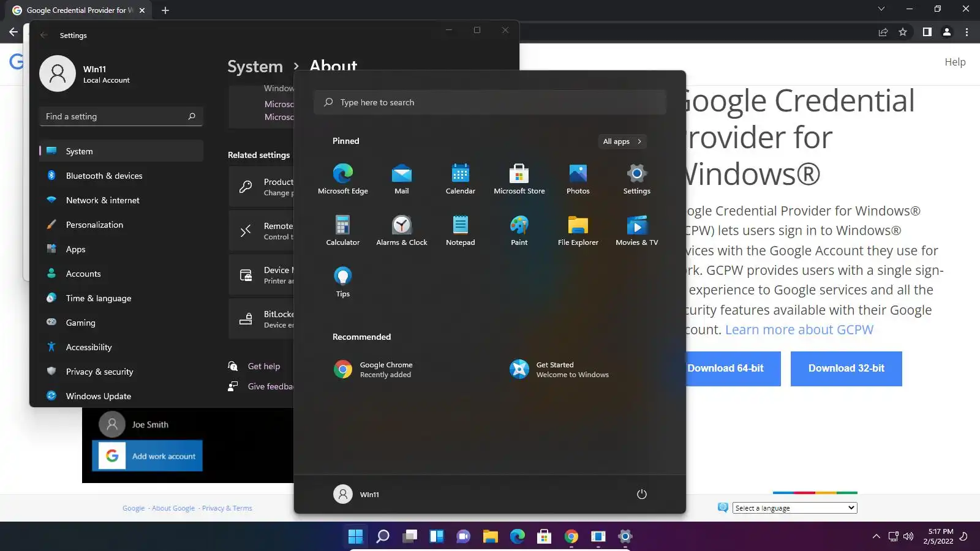Open Microsoft Store from Start pinned grid
The width and height of the screenshot is (980, 551).
tap(519, 179)
